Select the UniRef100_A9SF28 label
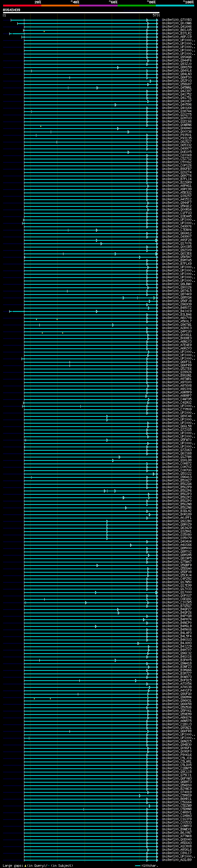Image resolution: width=197 pixels, height=868 pixels. point(177,240)
